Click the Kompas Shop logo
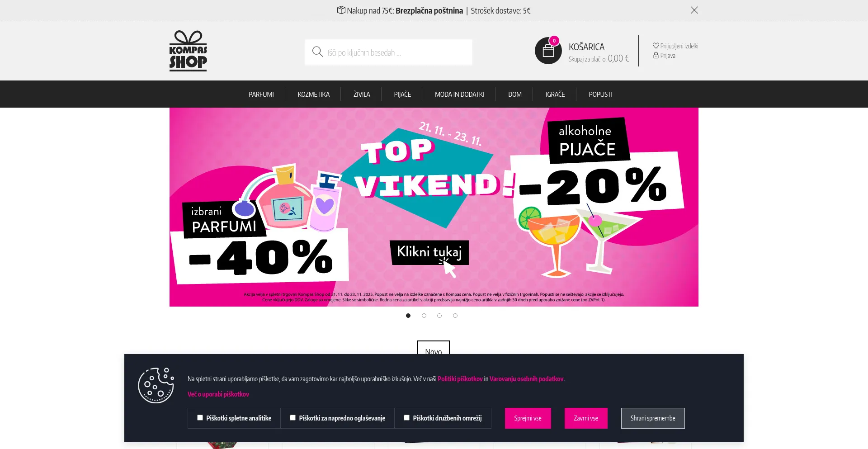The height and width of the screenshot is (449, 868). 188,51
